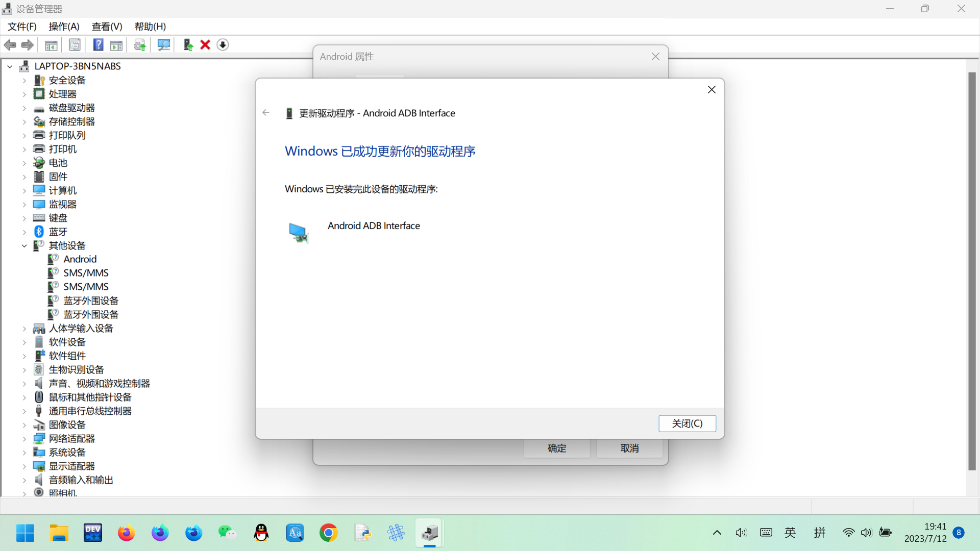The image size is (980, 551).
Task: Expand the 人体学输入设备 category
Action: (24, 329)
